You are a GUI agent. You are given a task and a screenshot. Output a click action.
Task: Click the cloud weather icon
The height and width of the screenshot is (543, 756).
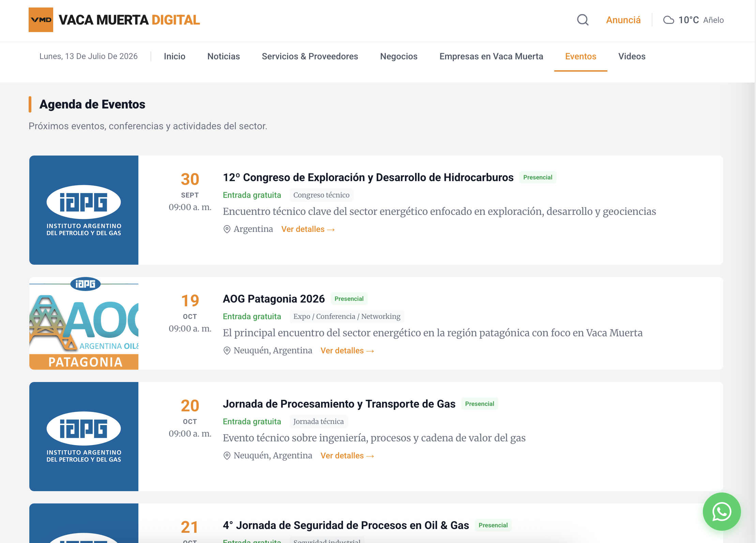668,20
